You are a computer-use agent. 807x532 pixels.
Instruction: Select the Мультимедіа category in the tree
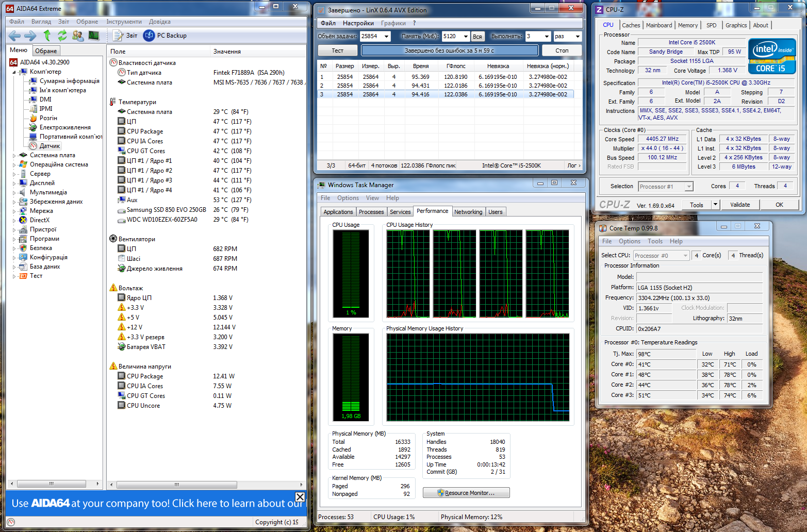[43, 192]
